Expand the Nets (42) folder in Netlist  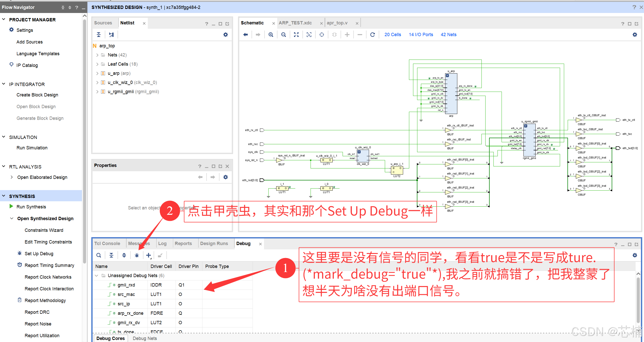tap(97, 55)
